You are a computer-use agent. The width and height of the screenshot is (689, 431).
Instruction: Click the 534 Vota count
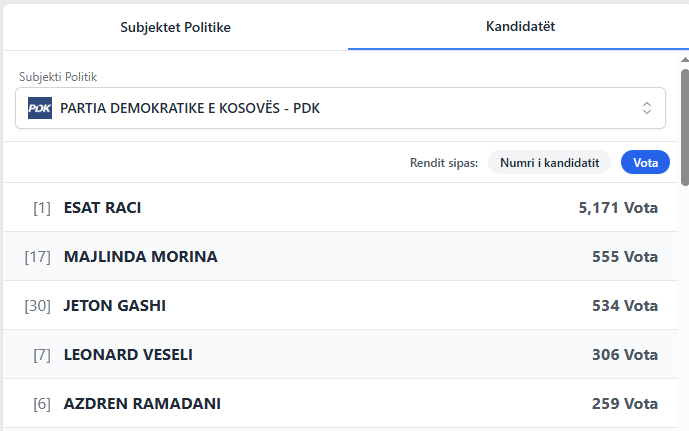click(x=625, y=306)
